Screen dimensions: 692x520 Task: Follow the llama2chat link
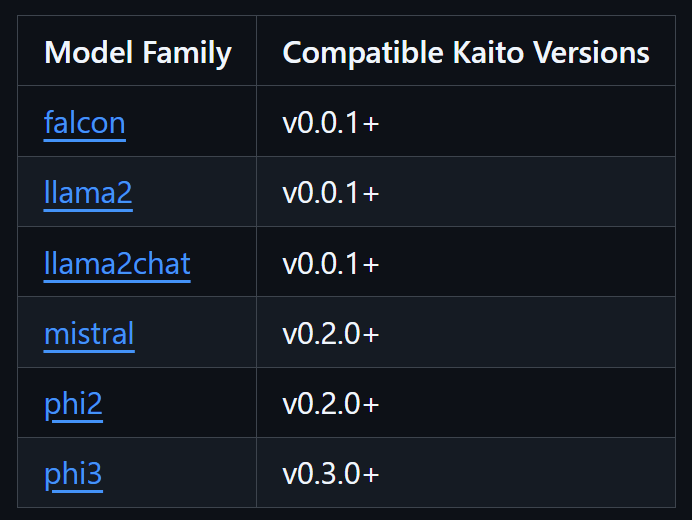(x=117, y=263)
